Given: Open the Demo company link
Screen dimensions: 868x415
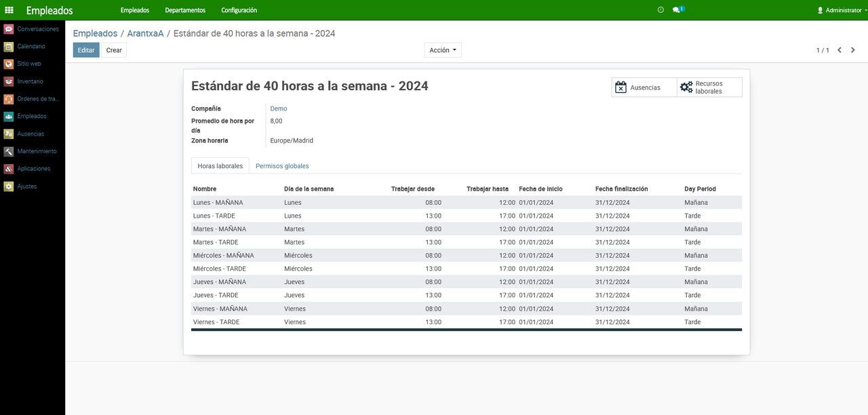Looking at the screenshot, I should click(x=279, y=108).
